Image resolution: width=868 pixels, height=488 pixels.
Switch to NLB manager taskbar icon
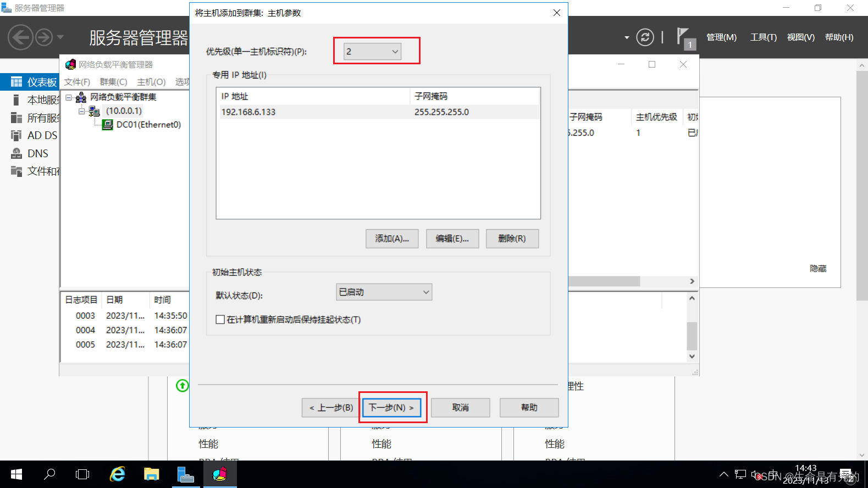[x=220, y=474]
